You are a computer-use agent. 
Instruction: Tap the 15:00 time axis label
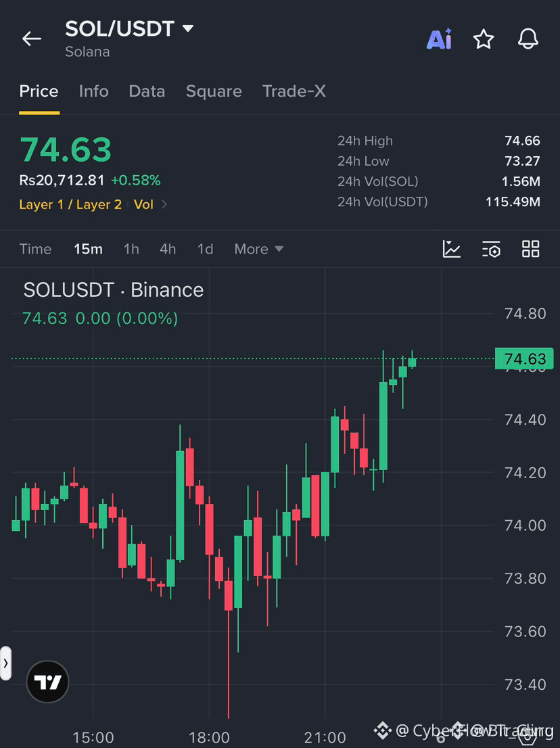pyautogui.click(x=93, y=737)
